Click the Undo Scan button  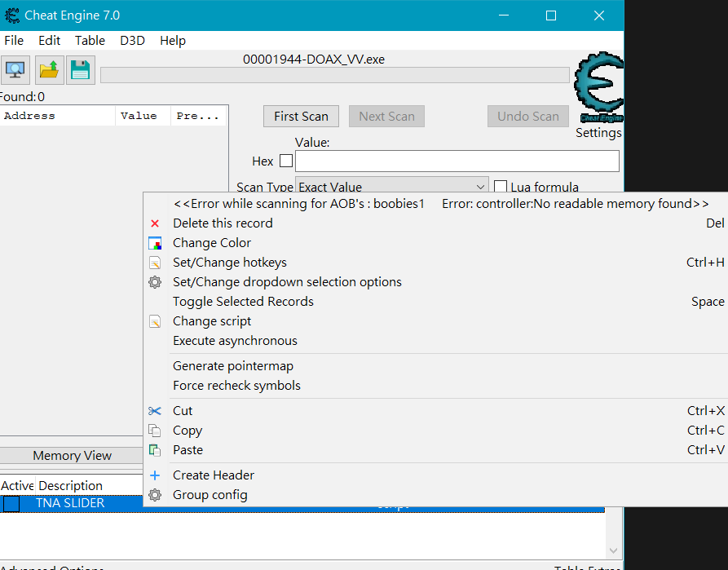pos(528,116)
